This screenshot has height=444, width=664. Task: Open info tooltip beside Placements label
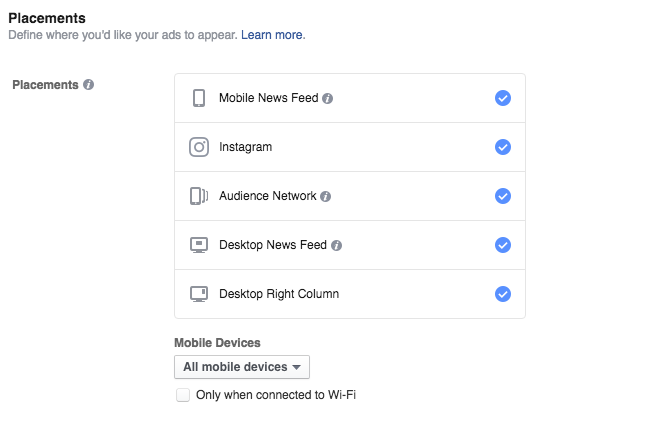tap(89, 85)
